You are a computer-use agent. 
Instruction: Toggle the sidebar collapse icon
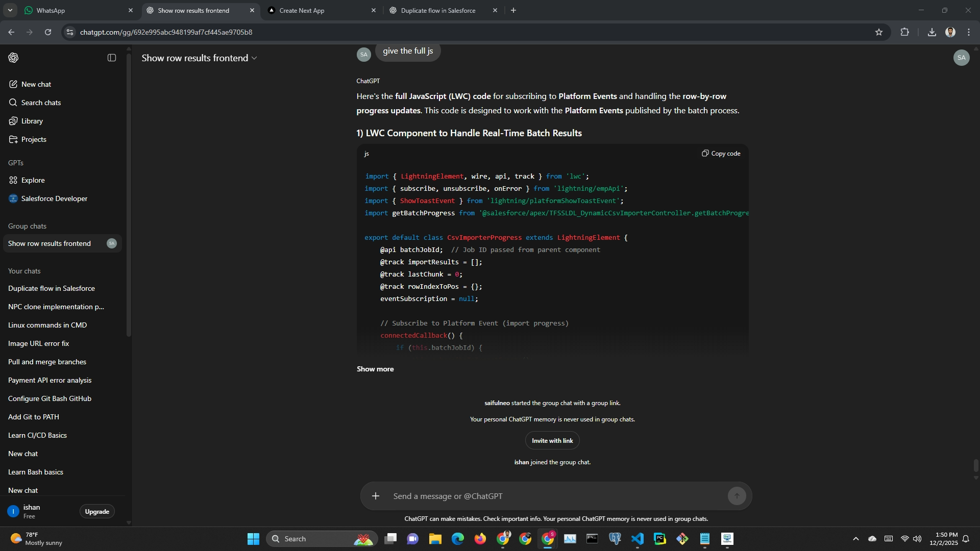pos(112,58)
